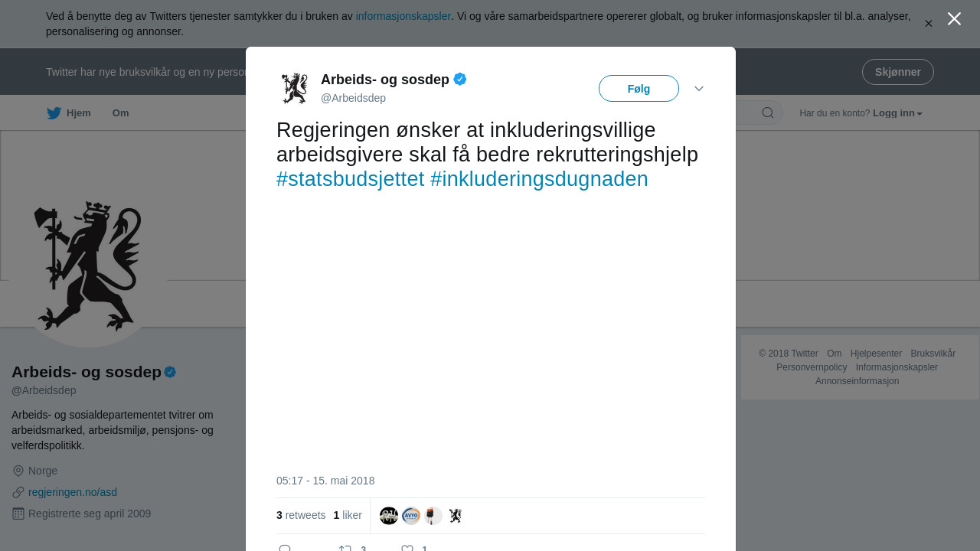Open the first retweeter avatar
This screenshot has width=980, height=551.
pos(389,516)
